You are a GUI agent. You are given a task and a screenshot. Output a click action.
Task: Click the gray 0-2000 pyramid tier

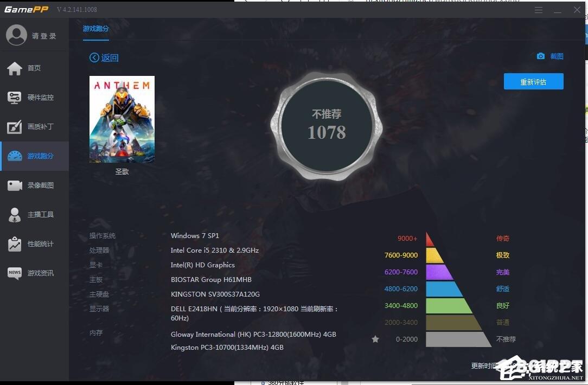(456, 339)
